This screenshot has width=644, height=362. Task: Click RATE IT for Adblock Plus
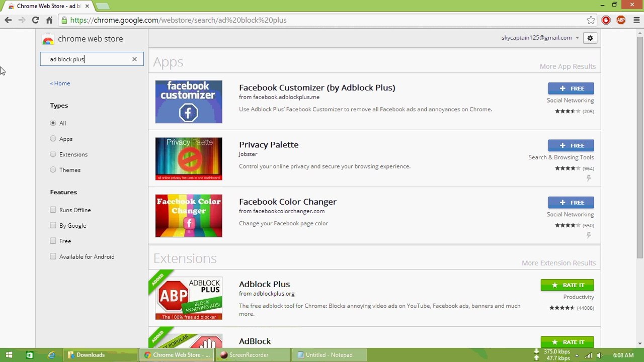tap(568, 285)
